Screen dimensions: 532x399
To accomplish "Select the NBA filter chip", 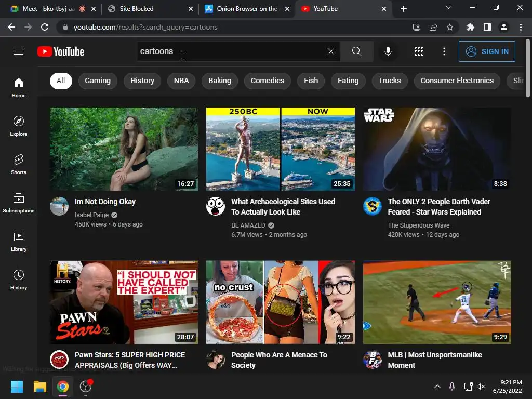I will coord(181,81).
